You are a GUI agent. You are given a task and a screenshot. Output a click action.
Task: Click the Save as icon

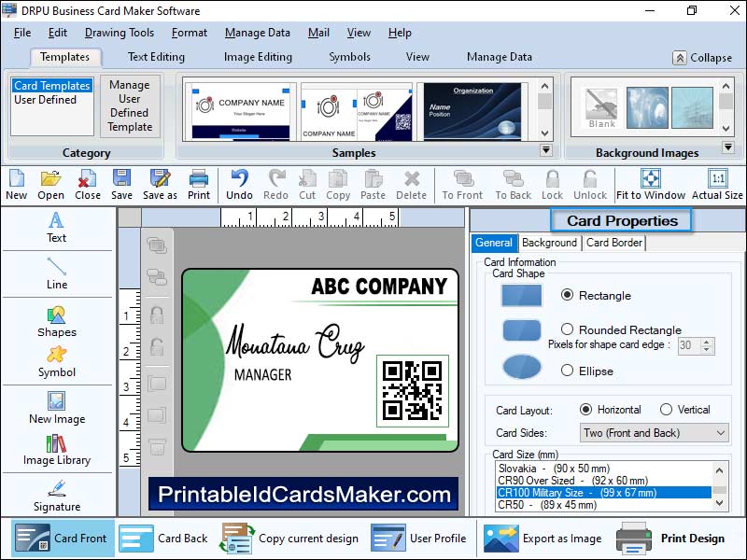coord(160,184)
